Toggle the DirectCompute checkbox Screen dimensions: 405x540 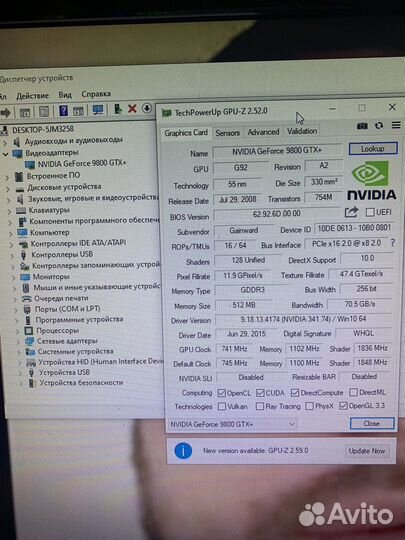295,393
